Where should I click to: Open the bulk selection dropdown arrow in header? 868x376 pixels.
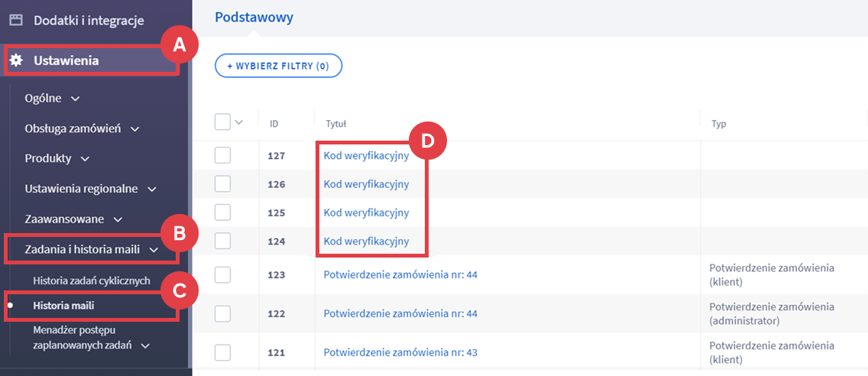point(238,122)
